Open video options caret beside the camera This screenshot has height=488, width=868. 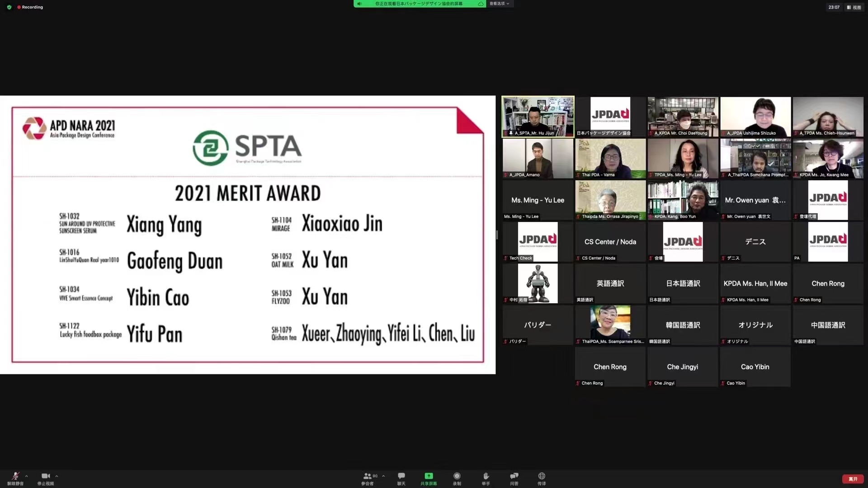[x=57, y=476]
